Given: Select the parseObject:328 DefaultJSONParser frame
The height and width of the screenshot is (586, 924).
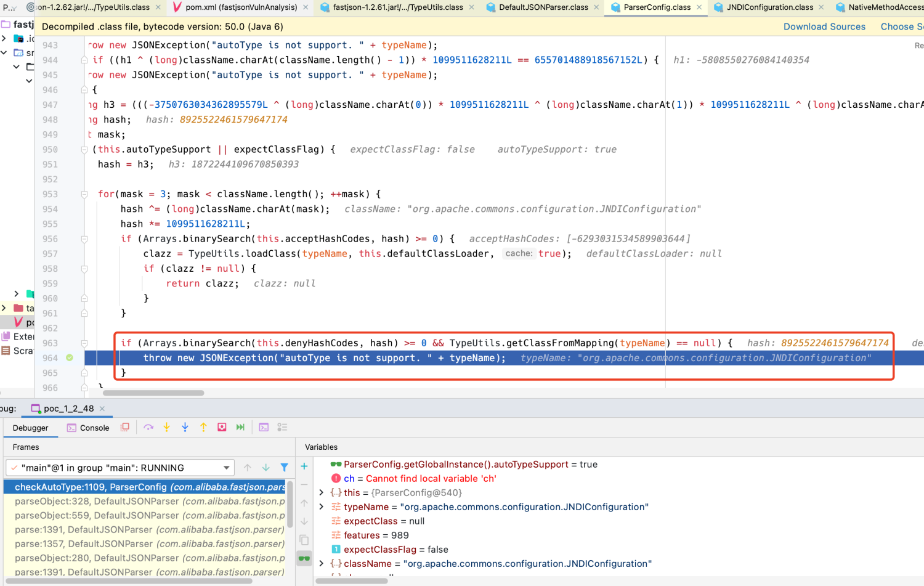Looking at the screenshot, I should click(145, 502).
